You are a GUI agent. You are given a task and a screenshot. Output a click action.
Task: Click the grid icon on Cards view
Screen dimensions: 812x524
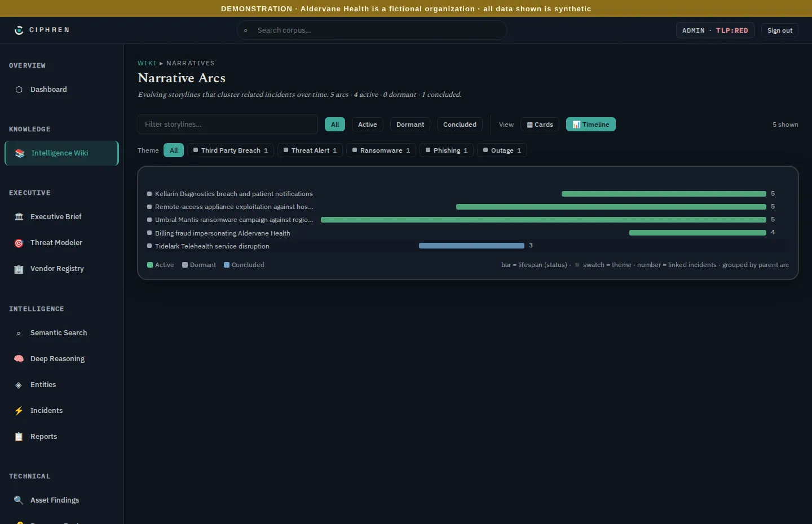(x=530, y=125)
